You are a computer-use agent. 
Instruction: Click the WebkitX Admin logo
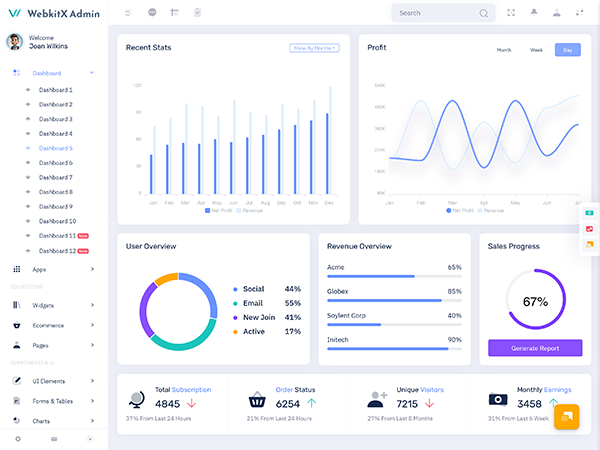pos(52,12)
